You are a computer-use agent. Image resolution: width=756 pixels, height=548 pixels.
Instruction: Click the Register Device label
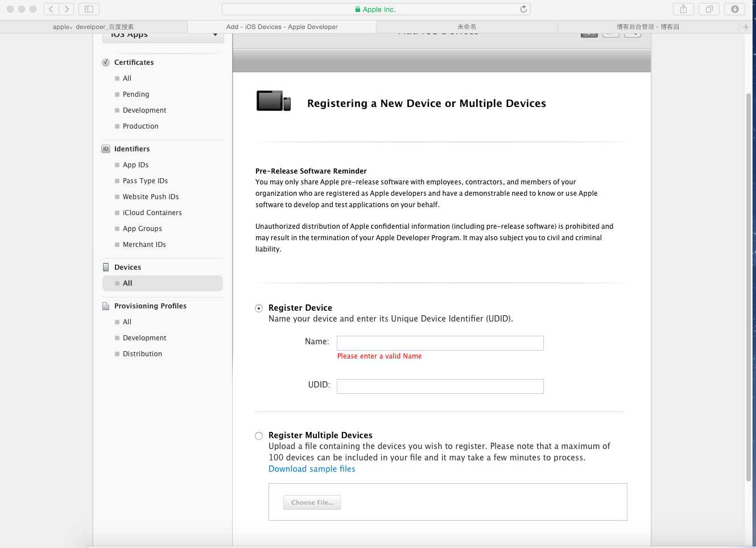(300, 308)
